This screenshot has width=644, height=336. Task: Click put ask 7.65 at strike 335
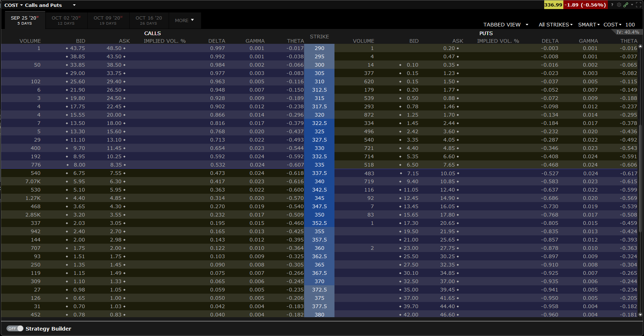click(x=449, y=165)
